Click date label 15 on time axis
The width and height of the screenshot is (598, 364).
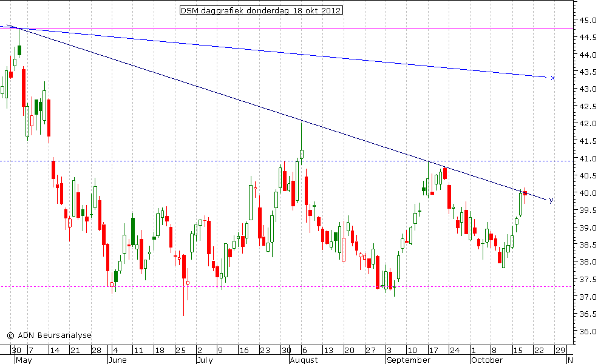tap(517, 351)
